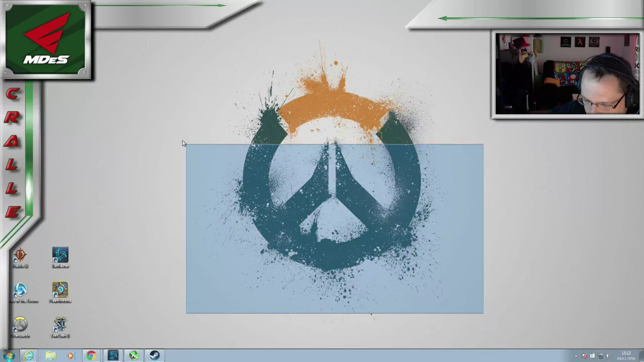The height and width of the screenshot is (362, 644).
Task: Click the white window-shaped tray icon
Action: point(592,356)
